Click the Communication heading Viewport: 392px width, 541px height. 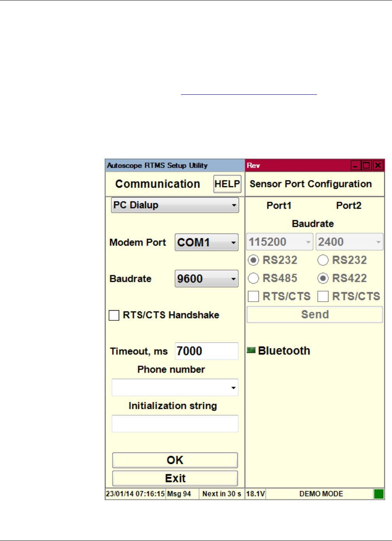158,184
